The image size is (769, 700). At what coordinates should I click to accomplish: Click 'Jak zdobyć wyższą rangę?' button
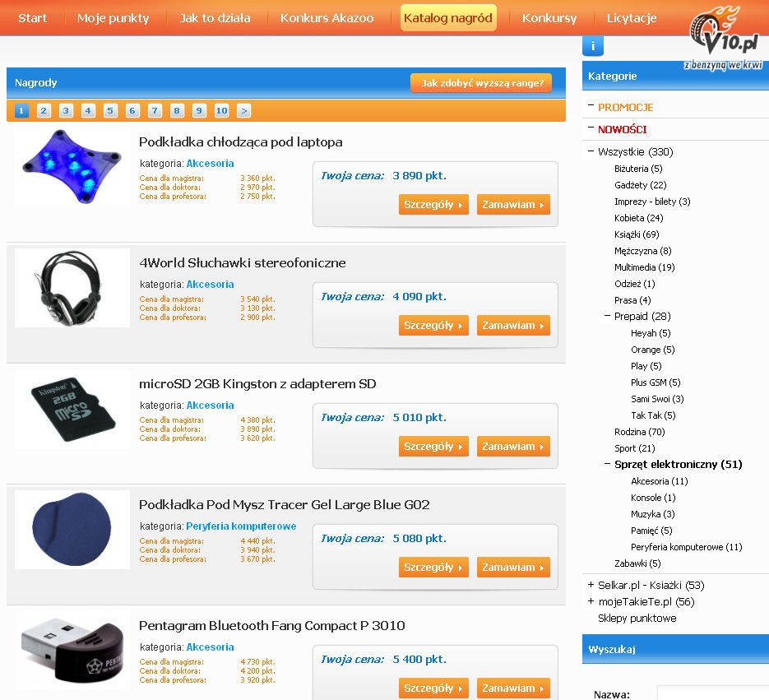coord(480,83)
